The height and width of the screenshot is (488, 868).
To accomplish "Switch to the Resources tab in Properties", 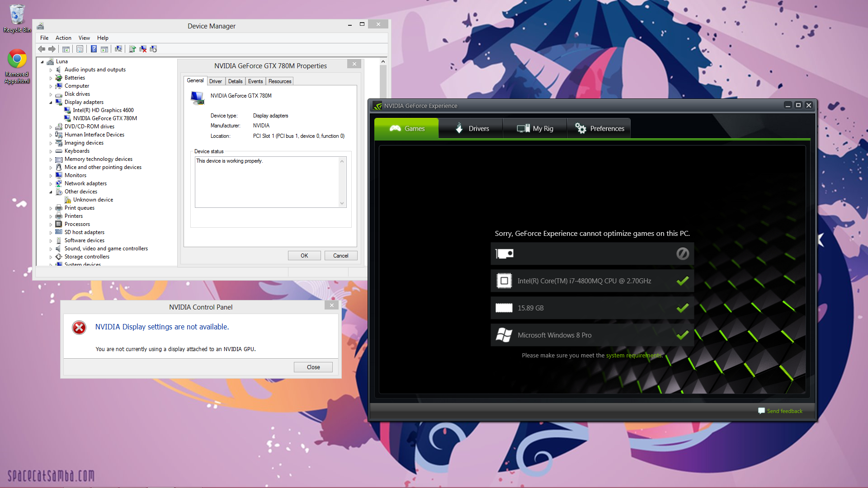I will [x=280, y=81].
